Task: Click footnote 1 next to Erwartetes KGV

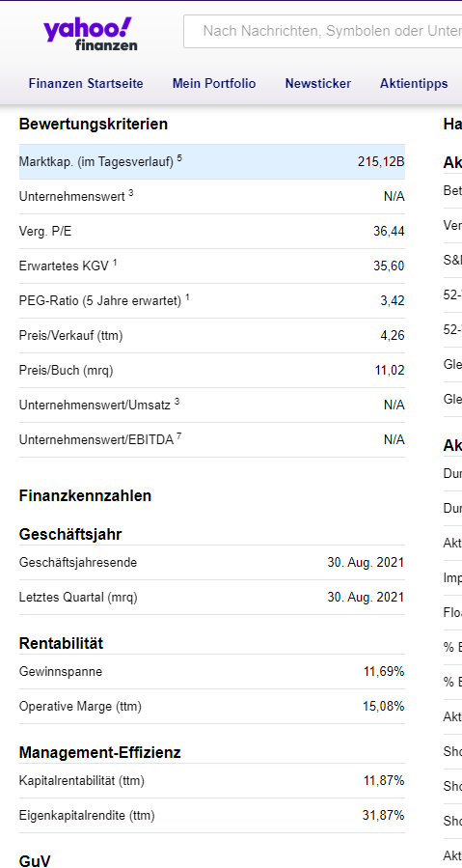Action: tap(115, 263)
